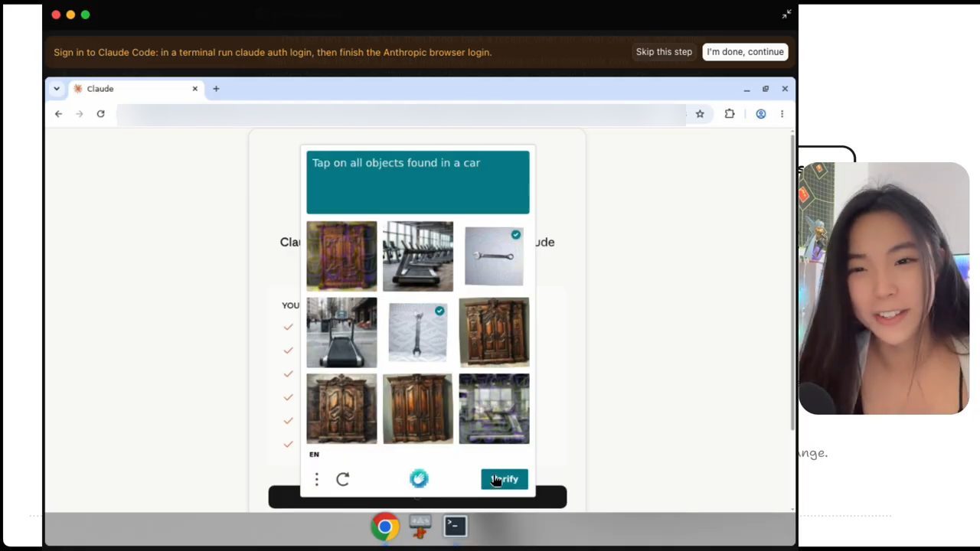Deselect the center wrench image

(x=418, y=332)
